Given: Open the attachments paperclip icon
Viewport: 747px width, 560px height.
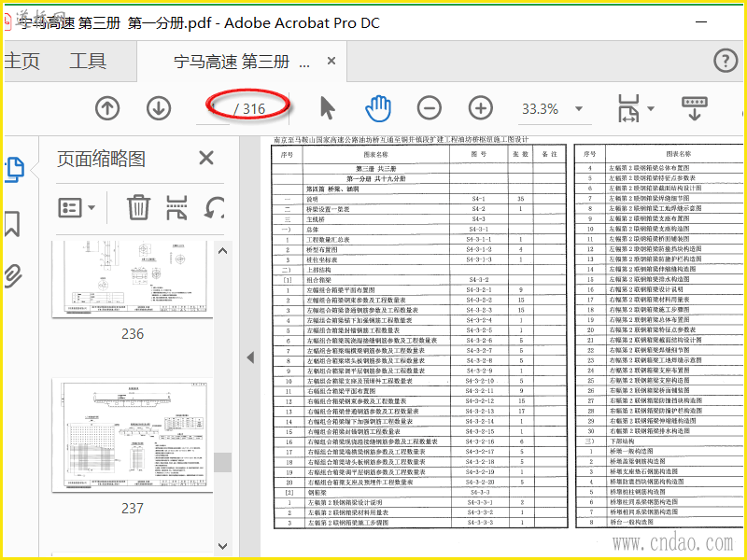Looking at the screenshot, I should (13, 276).
